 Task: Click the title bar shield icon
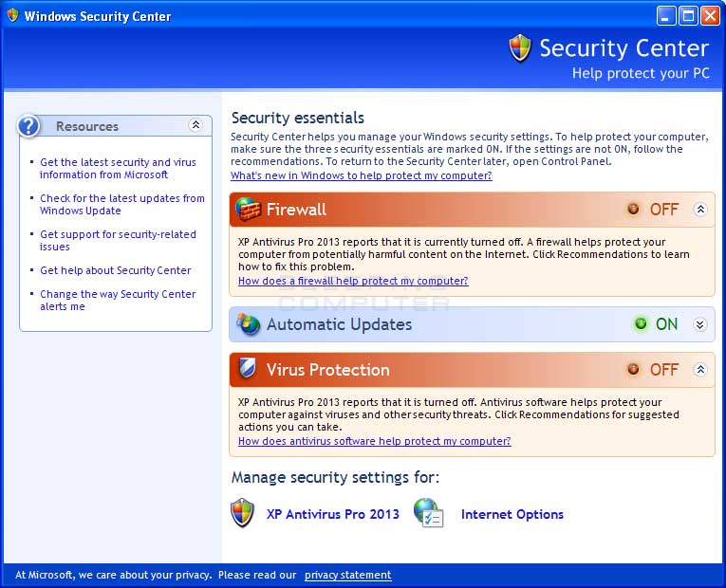[12, 15]
